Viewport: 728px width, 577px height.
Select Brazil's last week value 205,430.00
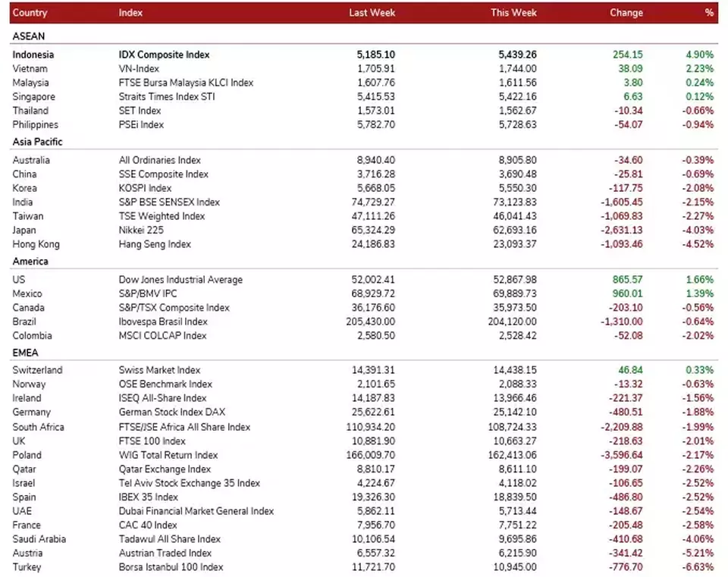(x=371, y=321)
